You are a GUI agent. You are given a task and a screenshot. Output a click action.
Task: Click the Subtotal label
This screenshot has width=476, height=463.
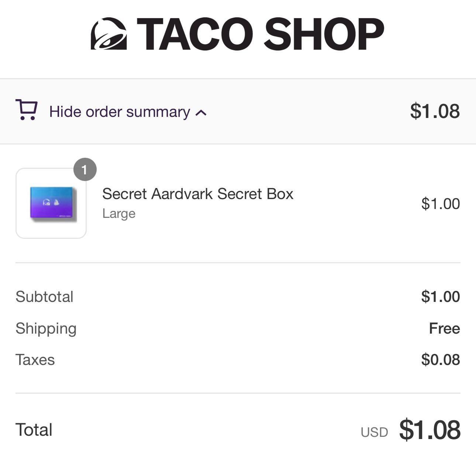(44, 297)
